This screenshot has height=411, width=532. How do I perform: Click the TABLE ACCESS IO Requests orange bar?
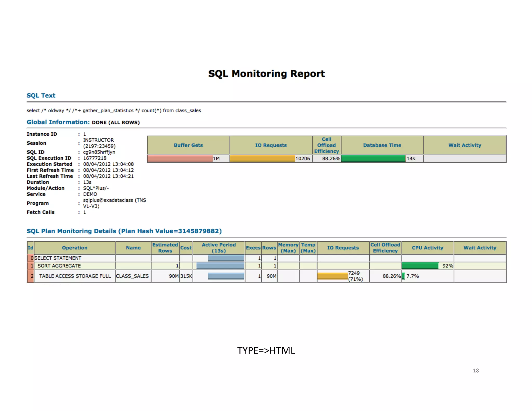332,276
